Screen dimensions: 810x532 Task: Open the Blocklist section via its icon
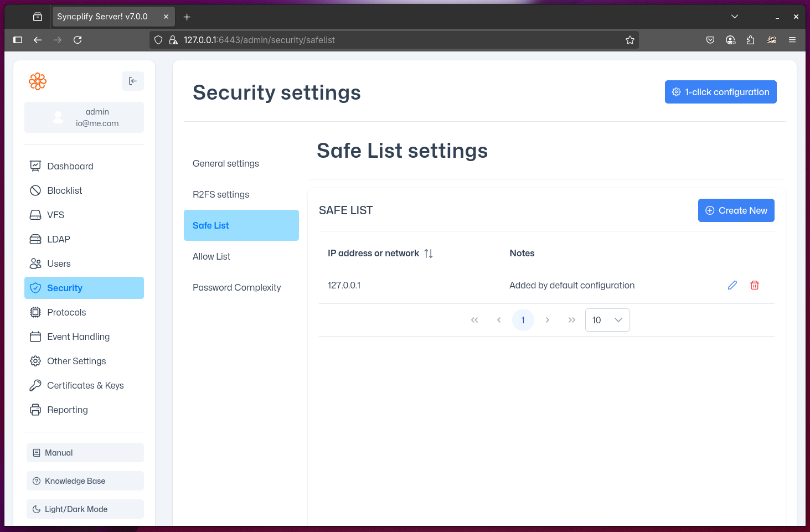35,190
